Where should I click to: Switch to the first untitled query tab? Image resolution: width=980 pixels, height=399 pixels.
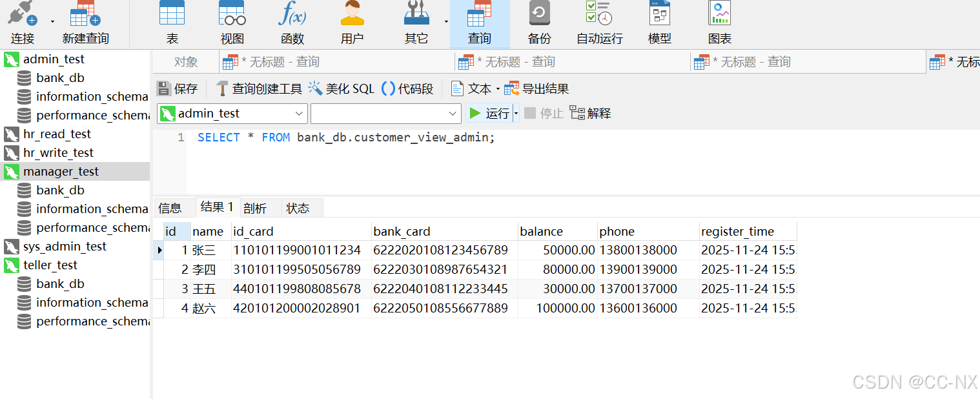pos(336,62)
